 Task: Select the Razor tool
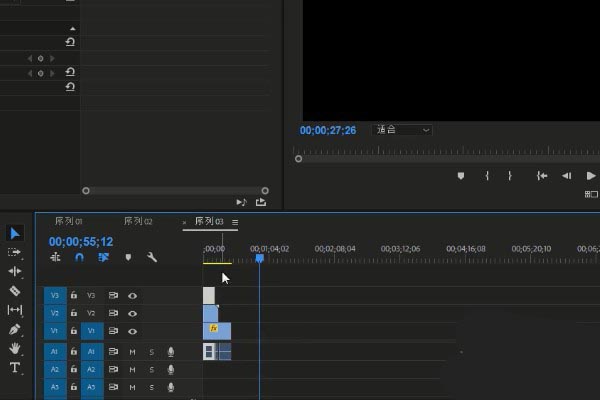click(x=15, y=291)
